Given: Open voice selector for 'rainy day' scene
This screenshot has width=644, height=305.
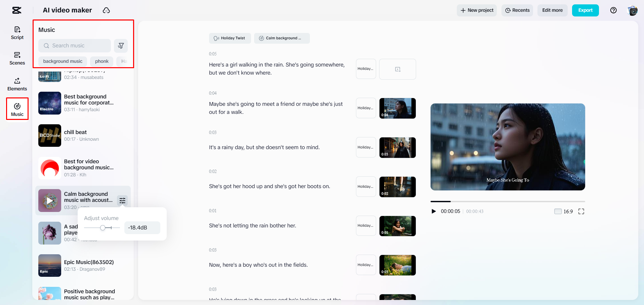Looking at the screenshot, I should (366, 147).
